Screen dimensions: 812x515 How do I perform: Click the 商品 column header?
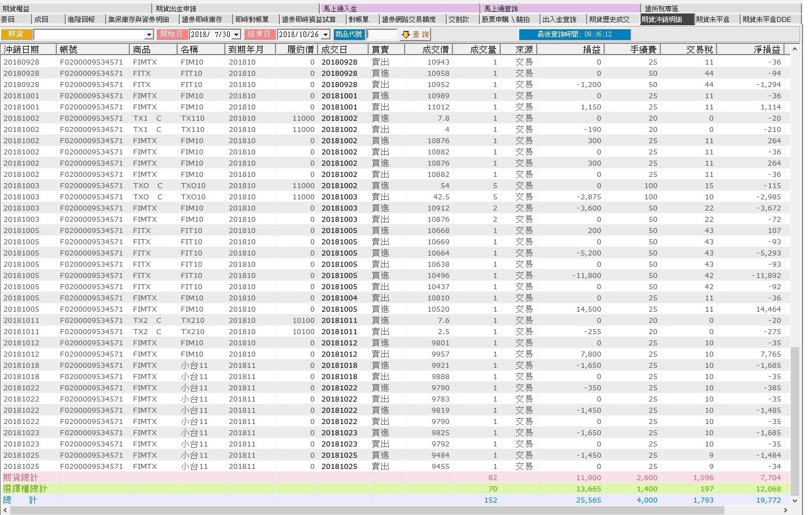pyautogui.click(x=153, y=49)
